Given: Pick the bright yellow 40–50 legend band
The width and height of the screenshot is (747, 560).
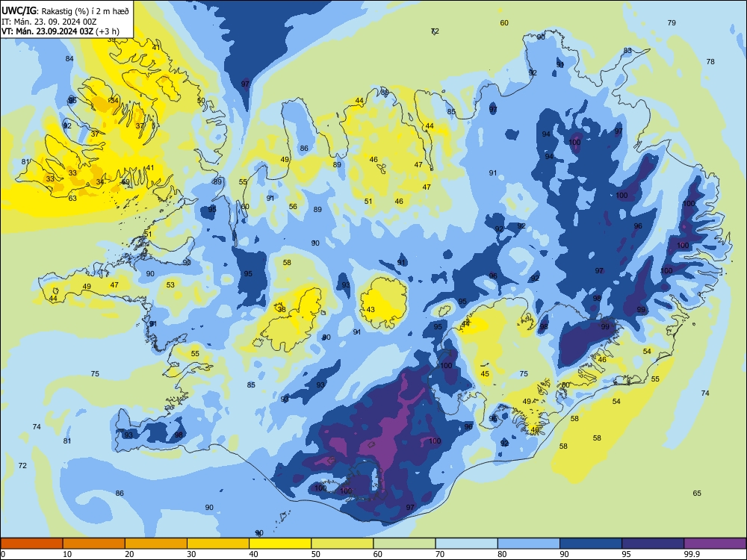Looking at the screenshot, I should click(280, 544).
